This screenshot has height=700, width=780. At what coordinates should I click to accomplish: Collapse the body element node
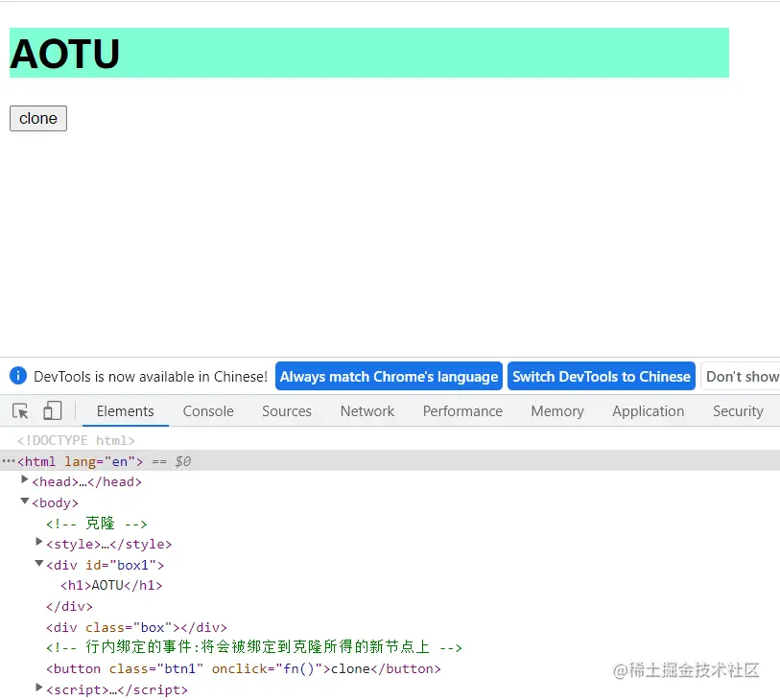24,502
